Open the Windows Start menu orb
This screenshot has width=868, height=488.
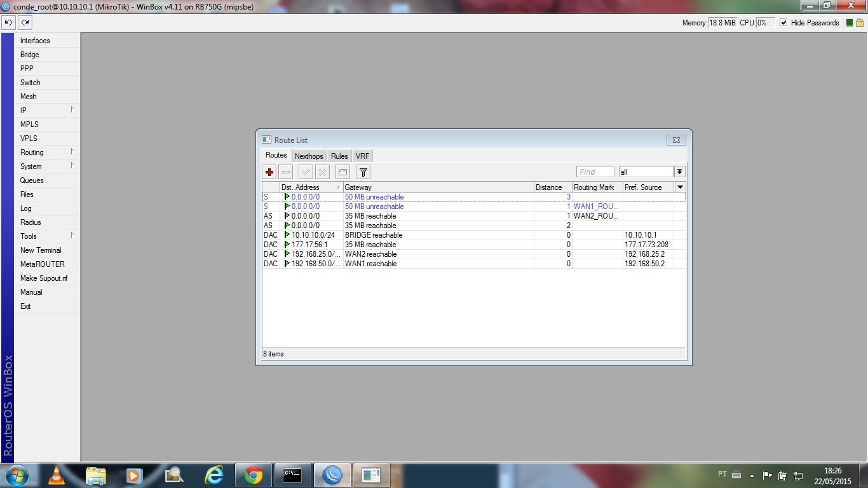pyautogui.click(x=17, y=475)
